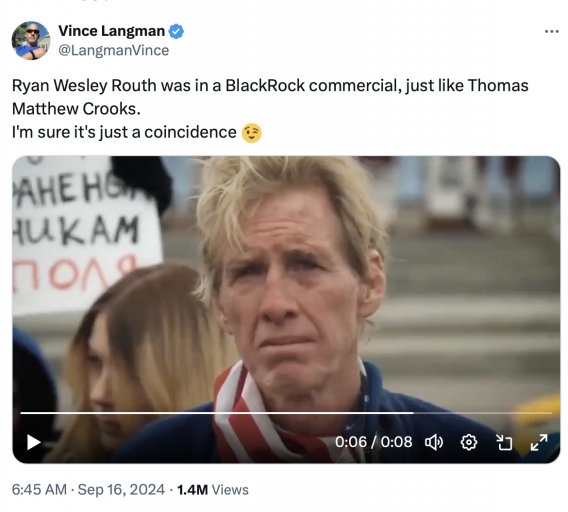Click the 0:06 / 0:08 time display
This screenshot has height=512, width=568.
[373, 442]
